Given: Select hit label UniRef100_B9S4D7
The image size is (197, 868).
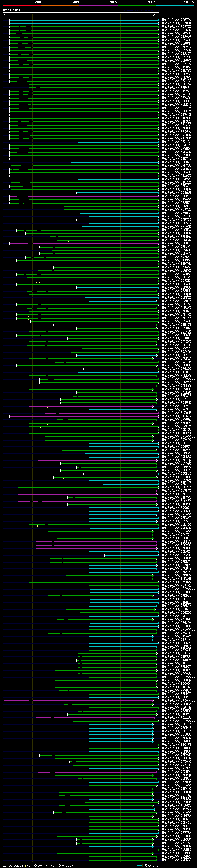Looking at the screenshot, I should click(177, 40).
